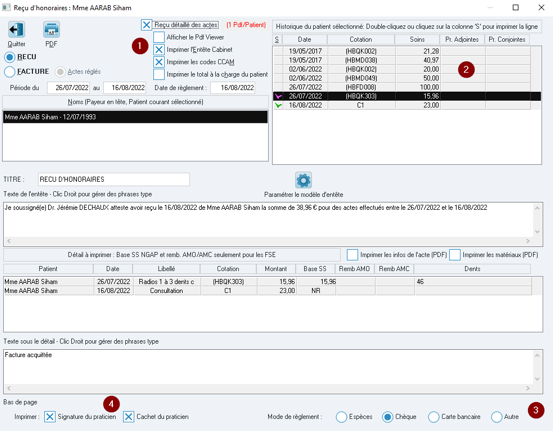
Task: Click up arrow of bottom text scrollbar
Action: (x=537, y=356)
